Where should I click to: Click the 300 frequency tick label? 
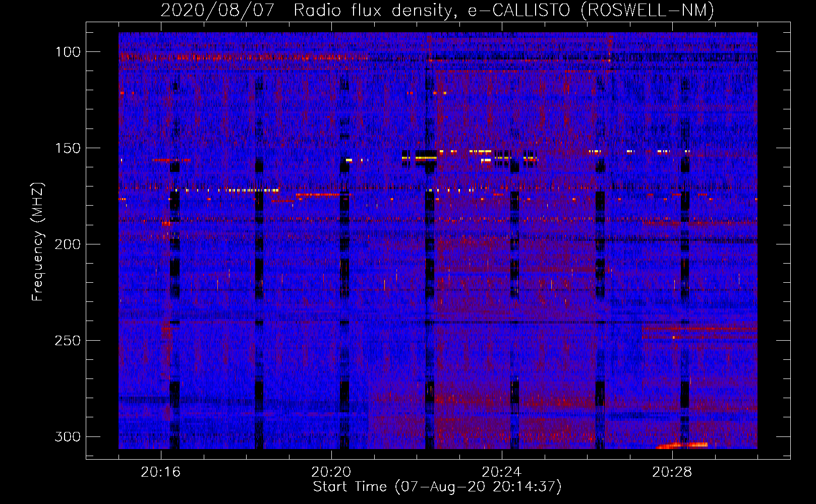[x=68, y=436]
